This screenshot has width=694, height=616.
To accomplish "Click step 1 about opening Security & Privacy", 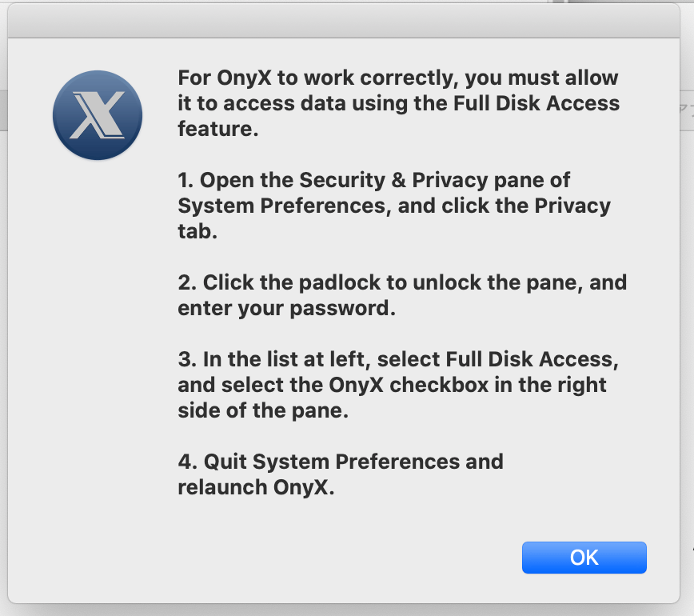I will [x=373, y=180].
